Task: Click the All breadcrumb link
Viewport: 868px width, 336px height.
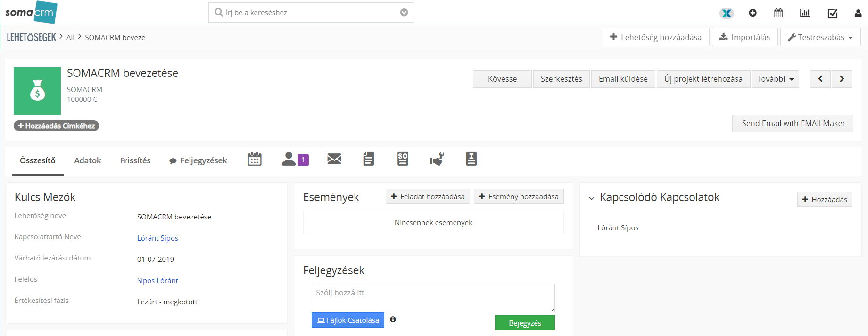Action: (70, 38)
